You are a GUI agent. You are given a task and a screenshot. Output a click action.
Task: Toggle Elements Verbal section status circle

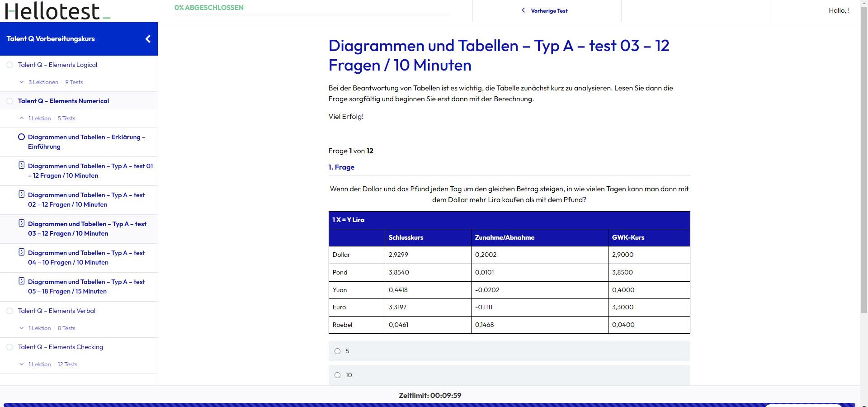click(9, 311)
